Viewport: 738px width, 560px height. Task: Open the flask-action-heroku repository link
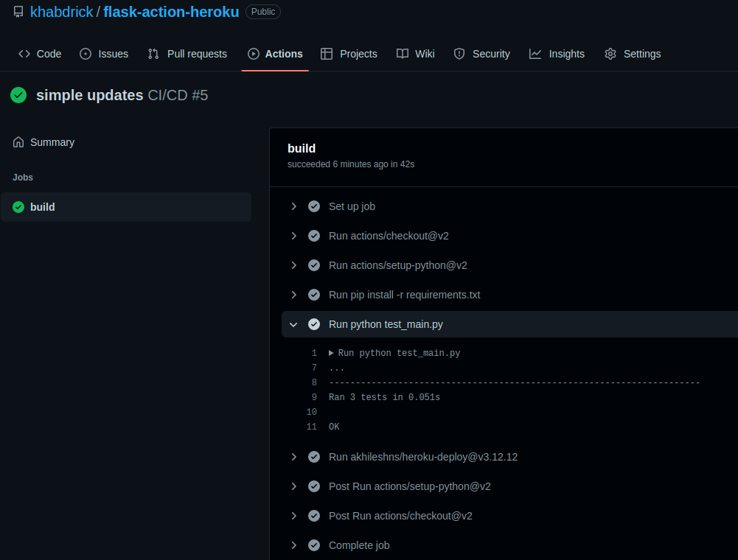[x=171, y=12]
